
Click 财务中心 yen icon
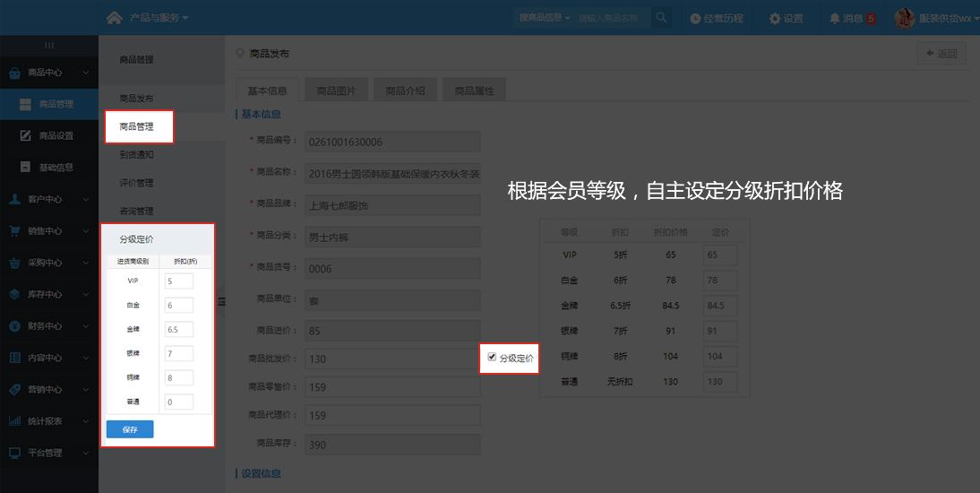[15, 326]
